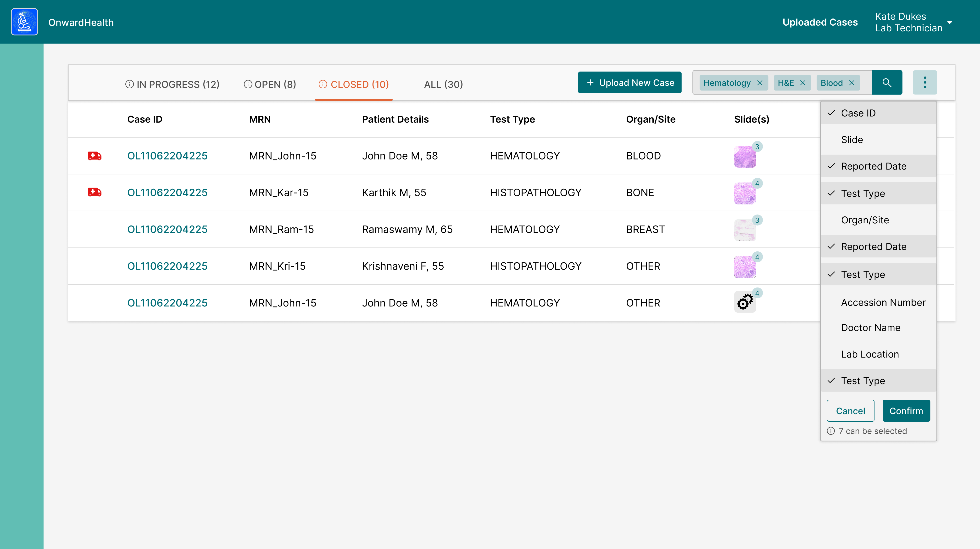Open Karthik's bone slide thumbnail
The width and height of the screenshot is (980, 549).
(x=745, y=193)
